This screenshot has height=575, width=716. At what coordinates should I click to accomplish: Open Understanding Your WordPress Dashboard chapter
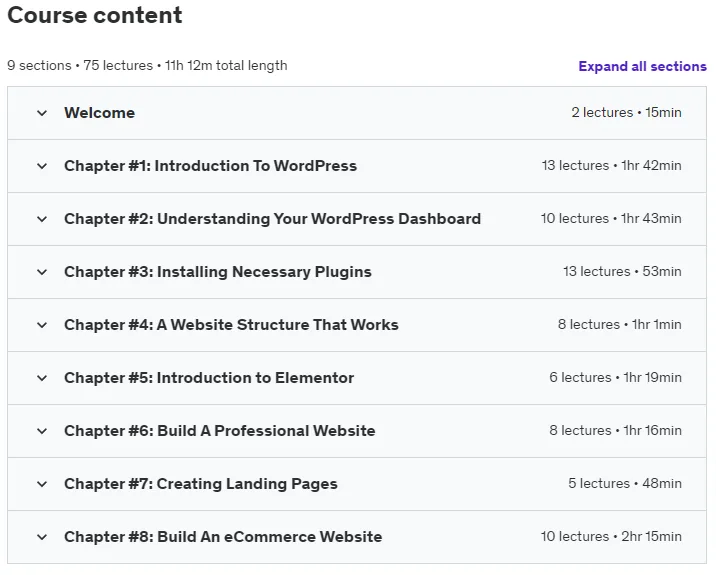(x=273, y=219)
